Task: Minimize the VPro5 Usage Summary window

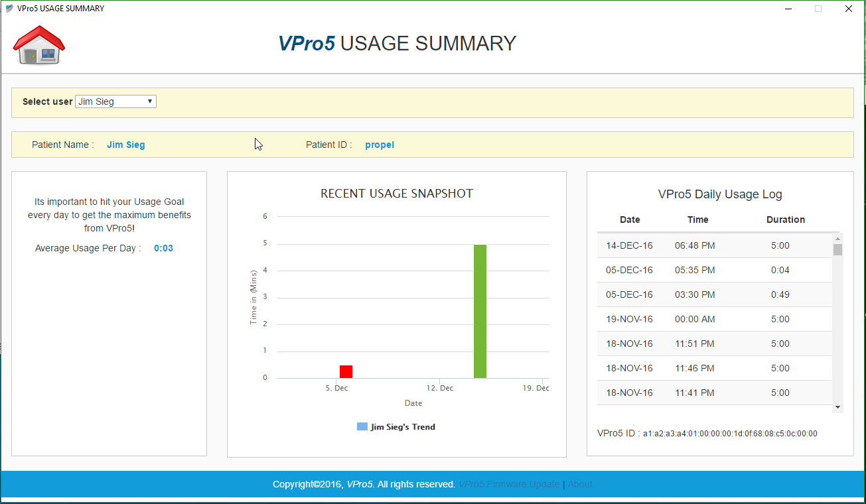Action: [x=788, y=9]
